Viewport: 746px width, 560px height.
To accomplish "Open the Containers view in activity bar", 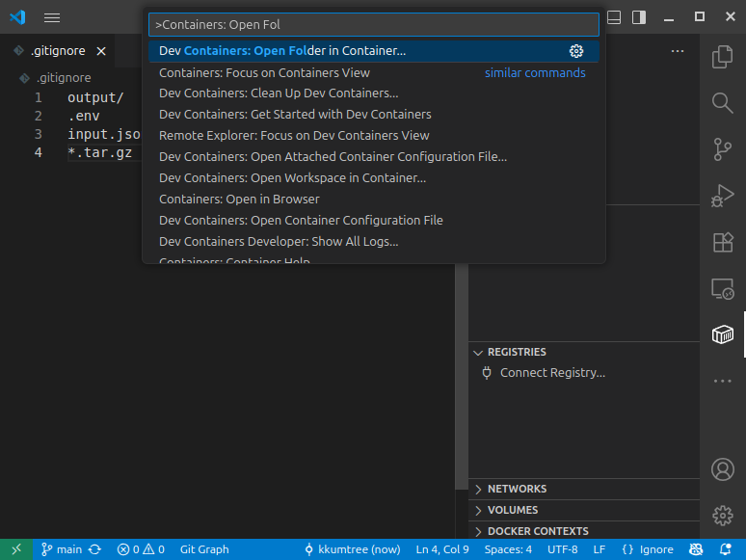I will pyautogui.click(x=722, y=334).
